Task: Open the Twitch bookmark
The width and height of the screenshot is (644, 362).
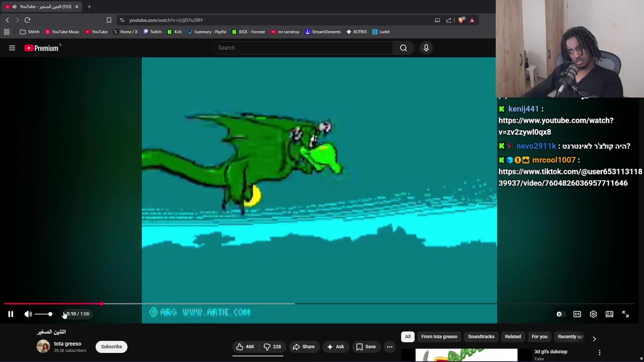Action: [x=152, y=32]
